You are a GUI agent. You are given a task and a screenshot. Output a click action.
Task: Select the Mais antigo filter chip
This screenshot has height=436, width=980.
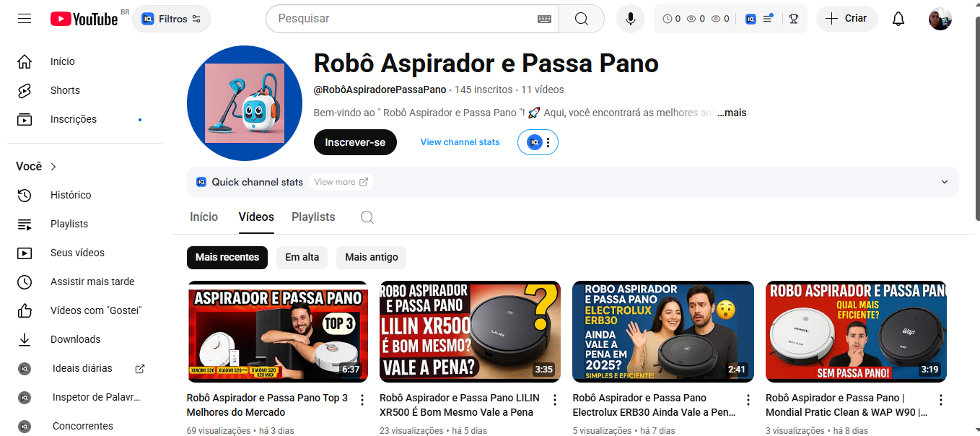371,257
